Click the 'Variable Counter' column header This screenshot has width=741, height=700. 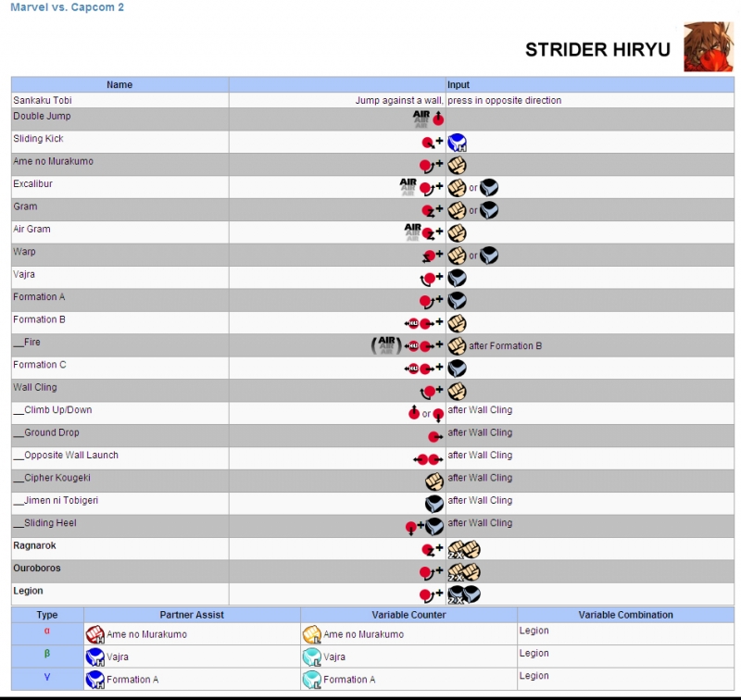click(x=408, y=615)
